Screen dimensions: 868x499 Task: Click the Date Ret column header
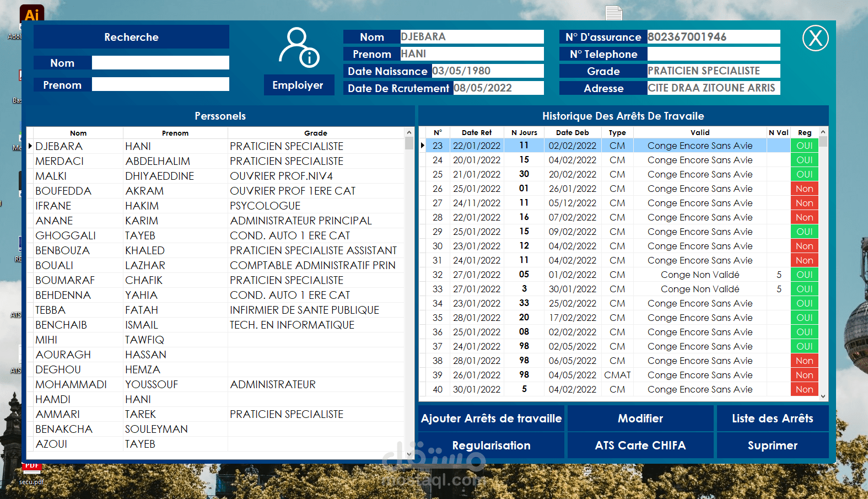477,132
